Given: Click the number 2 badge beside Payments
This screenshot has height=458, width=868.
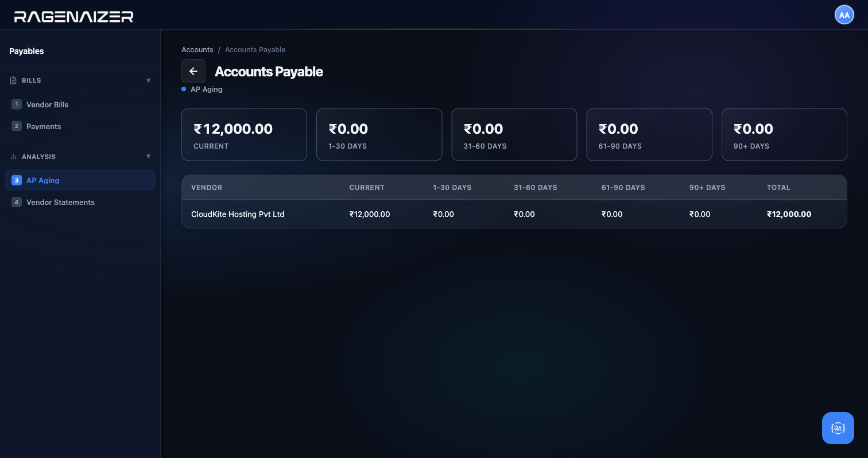Looking at the screenshot, I should click(17, 126).
